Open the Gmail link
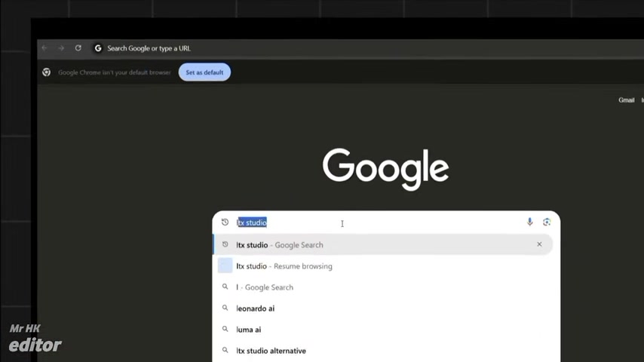This screenshot has width=644, height=362. pyautogui.click(x=627, y=100)
